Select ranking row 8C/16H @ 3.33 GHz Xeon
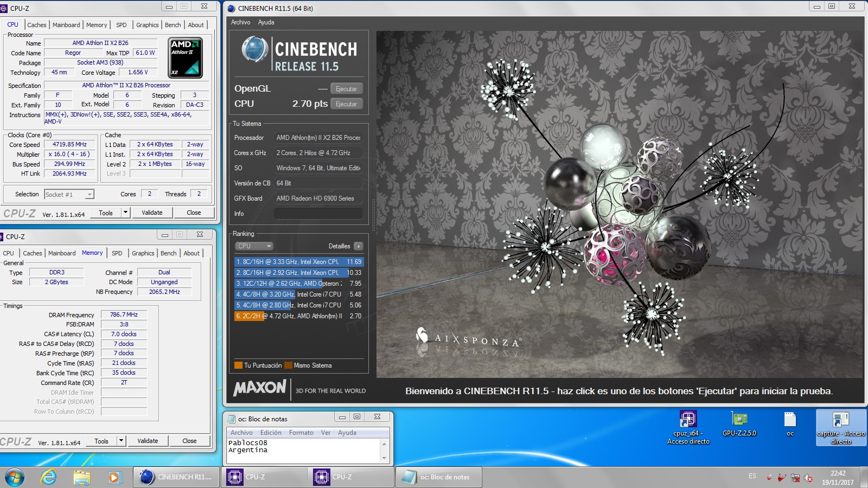 tap(298, 262)
